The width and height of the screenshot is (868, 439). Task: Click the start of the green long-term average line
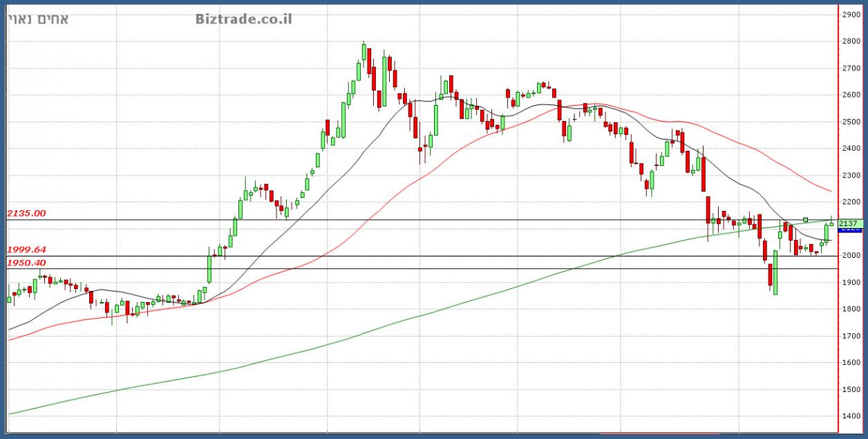10,413
